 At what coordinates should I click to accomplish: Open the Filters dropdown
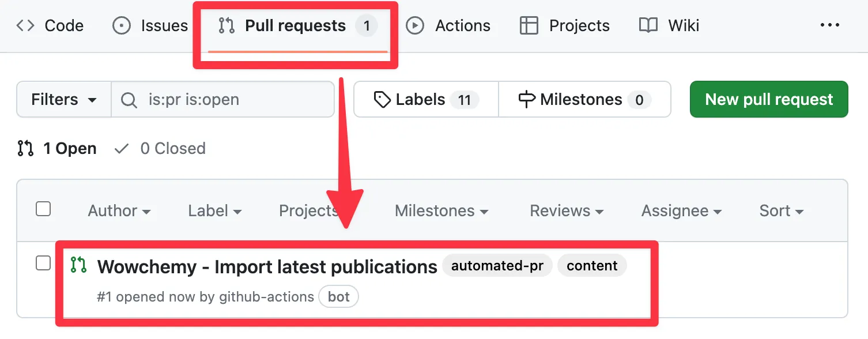point(63,100)
